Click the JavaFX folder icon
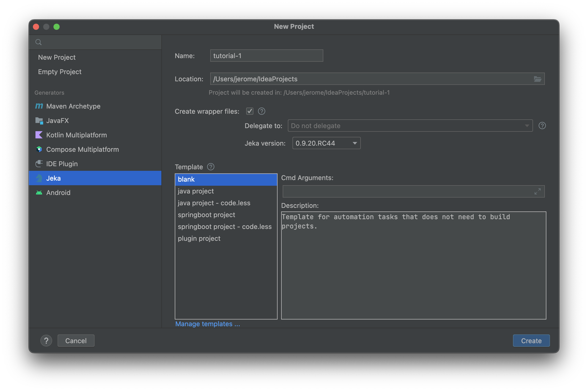The width and height of the screenshot is (588, 391). (x=39, y=120)
